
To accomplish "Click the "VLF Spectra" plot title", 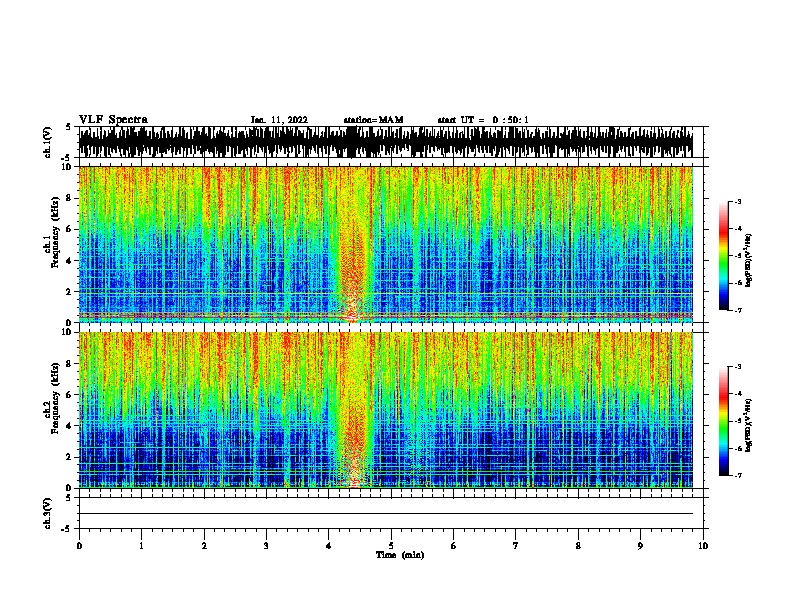I will [x=113, y=120].
